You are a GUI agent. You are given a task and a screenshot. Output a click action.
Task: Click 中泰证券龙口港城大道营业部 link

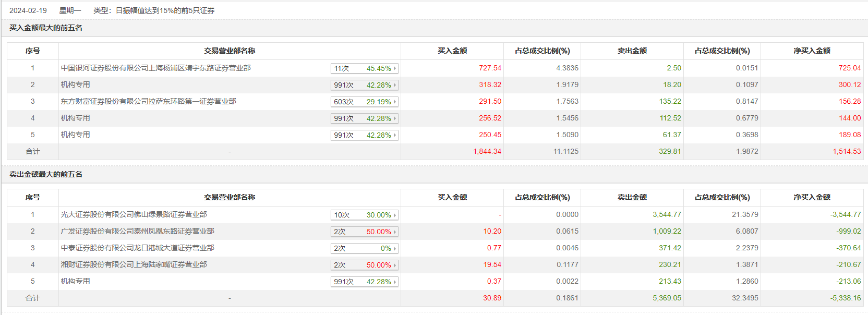coord(137,248)
